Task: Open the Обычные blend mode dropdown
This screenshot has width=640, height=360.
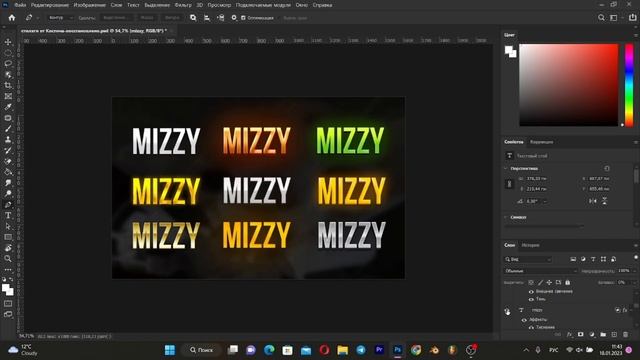Action: point(541,271)
